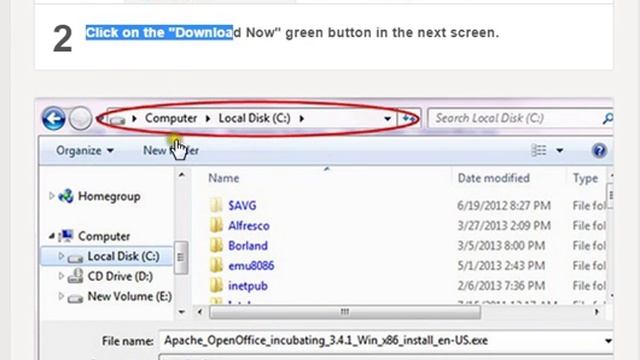
Task: Click the blue Back arrow button
Action: click(54, 118)
